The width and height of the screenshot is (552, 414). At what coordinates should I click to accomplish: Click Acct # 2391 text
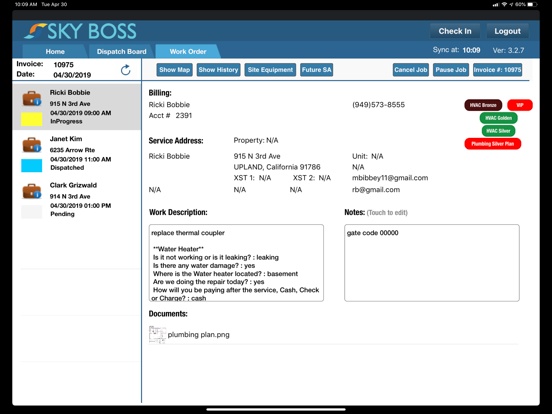click(170, 115)
